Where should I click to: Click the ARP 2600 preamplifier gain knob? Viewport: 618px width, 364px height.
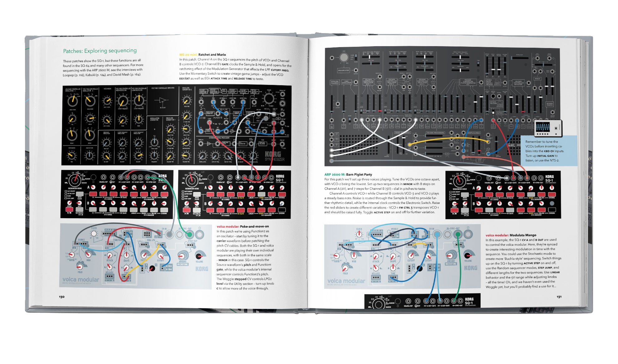[344, 57]
